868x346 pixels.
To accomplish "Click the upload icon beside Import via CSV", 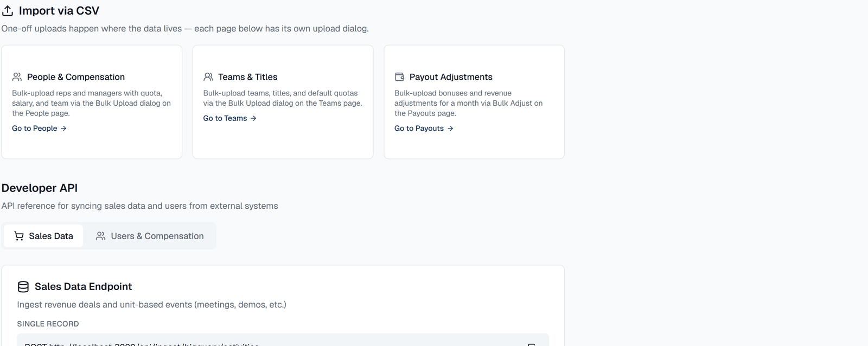I will pyautogui.click(x=8, y=11).
